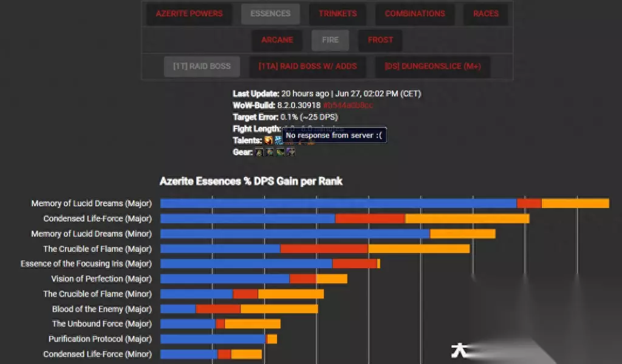Click blue segment of Purification Protocol (Major) bar
The height and width of the screenshot is (364, 622).
[x=213, y=339]
